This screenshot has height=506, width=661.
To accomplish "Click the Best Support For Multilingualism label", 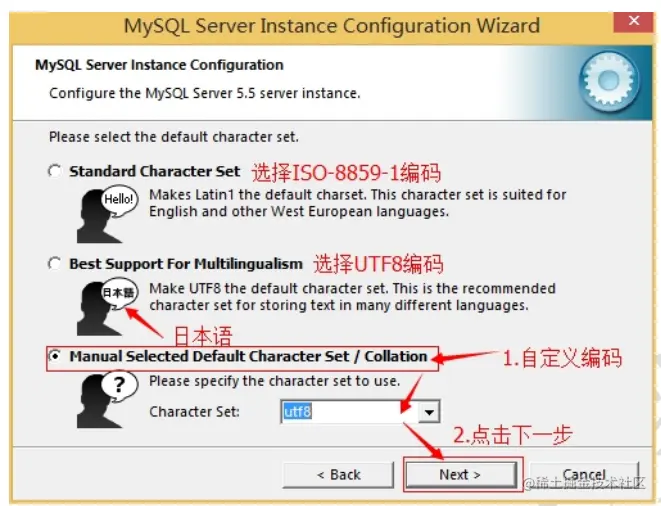I will pos(186,264).
